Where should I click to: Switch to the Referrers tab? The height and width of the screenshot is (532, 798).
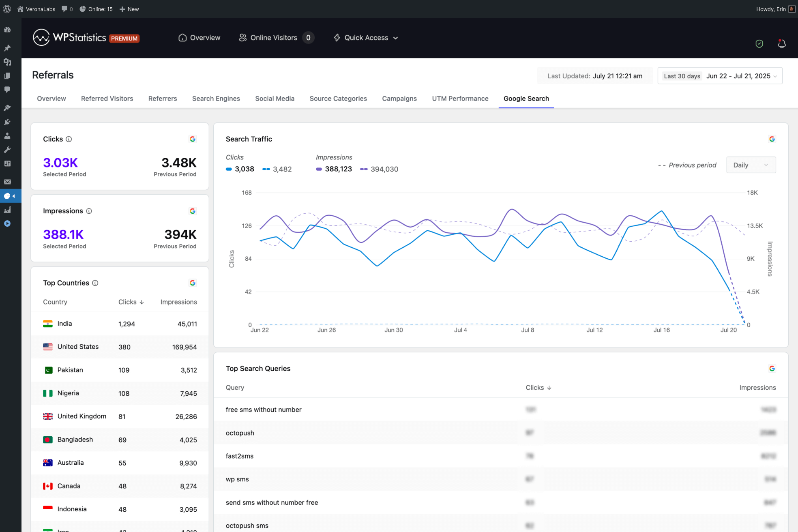[x=163, y=99]
